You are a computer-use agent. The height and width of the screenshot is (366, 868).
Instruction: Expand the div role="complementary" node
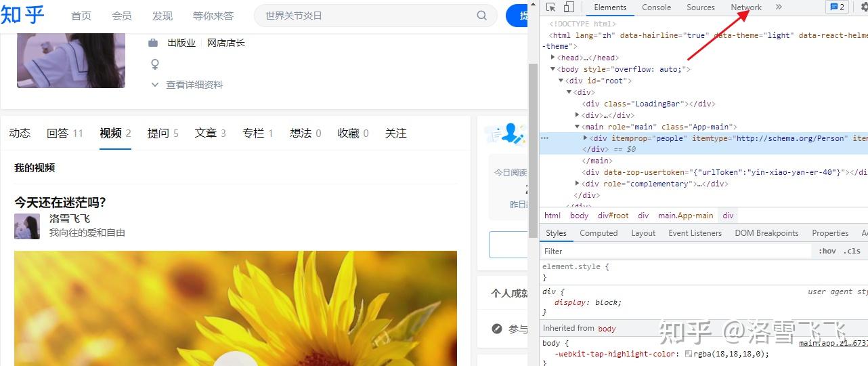click(x=578, y=184)
